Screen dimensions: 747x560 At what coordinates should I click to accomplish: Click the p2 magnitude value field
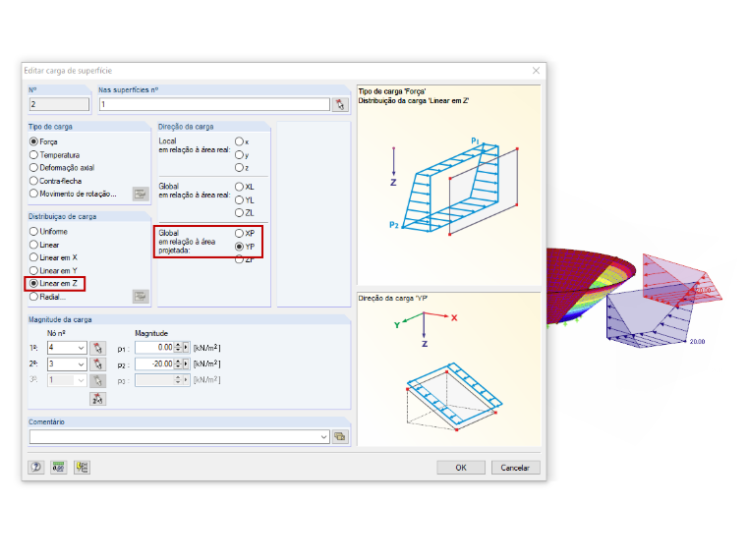pyautogui.click(x=154, y=364)
